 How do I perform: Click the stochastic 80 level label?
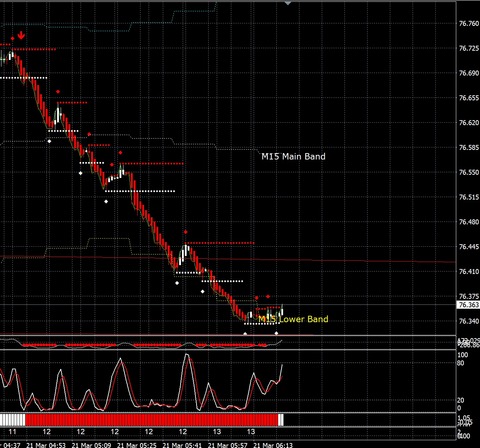point(460,363)
